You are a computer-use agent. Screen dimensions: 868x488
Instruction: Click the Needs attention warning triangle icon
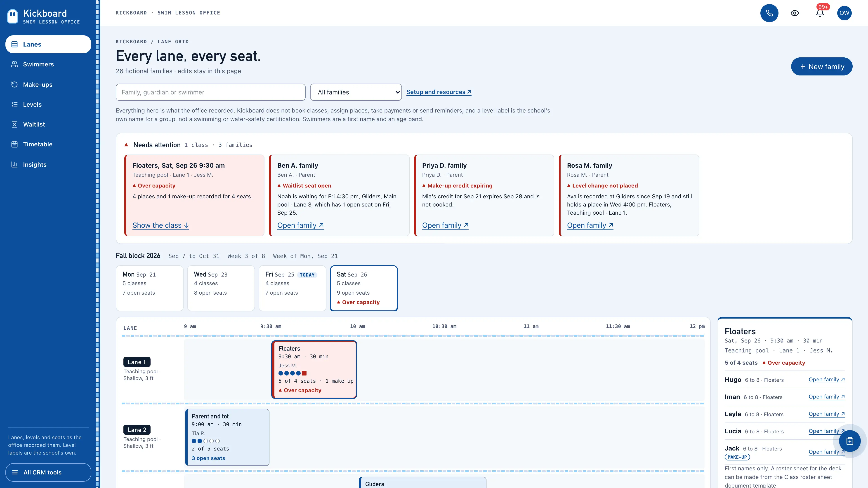(x=126, y=145)
